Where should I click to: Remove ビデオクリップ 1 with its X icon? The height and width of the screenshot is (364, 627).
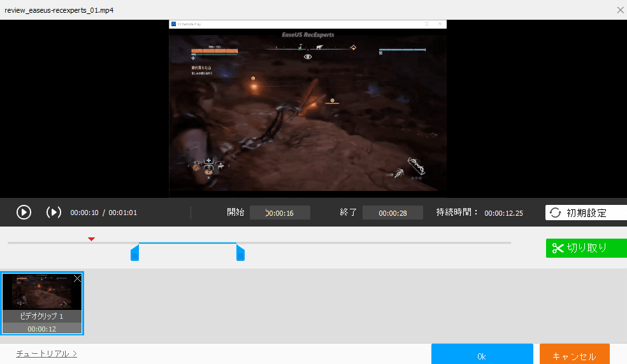tap(77, 279)
